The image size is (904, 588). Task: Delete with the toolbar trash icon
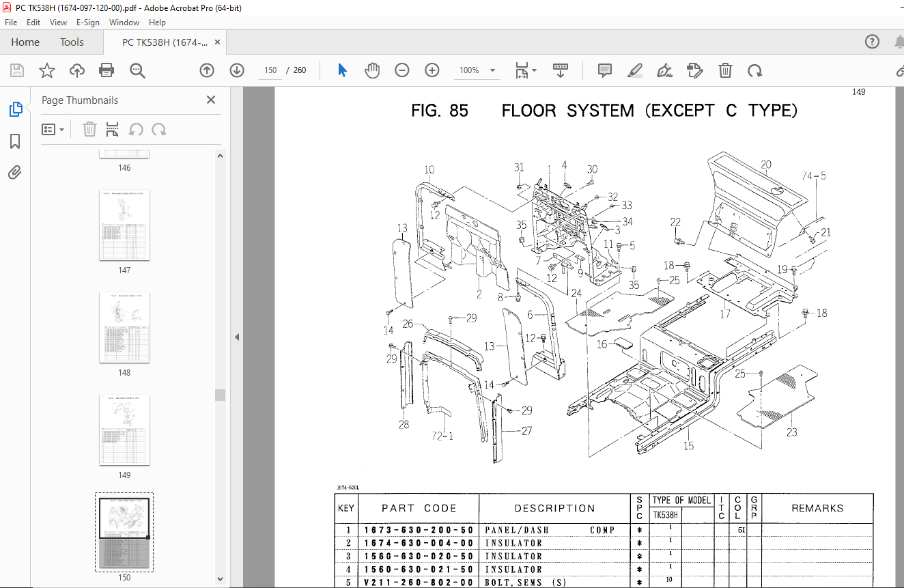coord(725,70)
